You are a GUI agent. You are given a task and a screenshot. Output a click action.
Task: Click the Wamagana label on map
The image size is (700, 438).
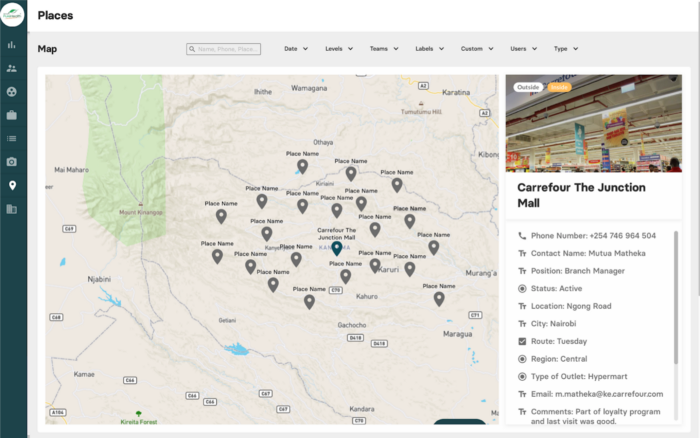(309, 88)
